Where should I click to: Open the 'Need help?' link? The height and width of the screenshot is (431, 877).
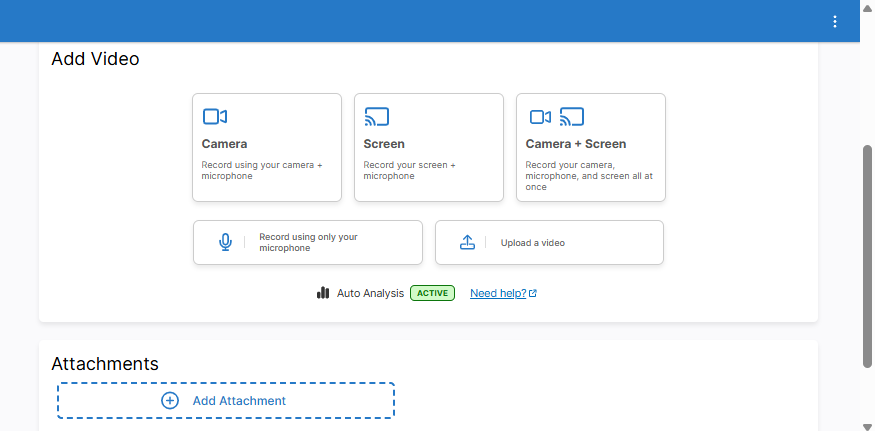click(497, 293)
